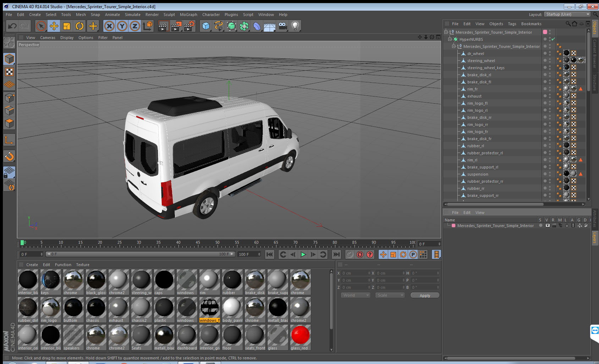
Task: Open the Layout dropdown Startup (User)
Action: coord(568,14)
